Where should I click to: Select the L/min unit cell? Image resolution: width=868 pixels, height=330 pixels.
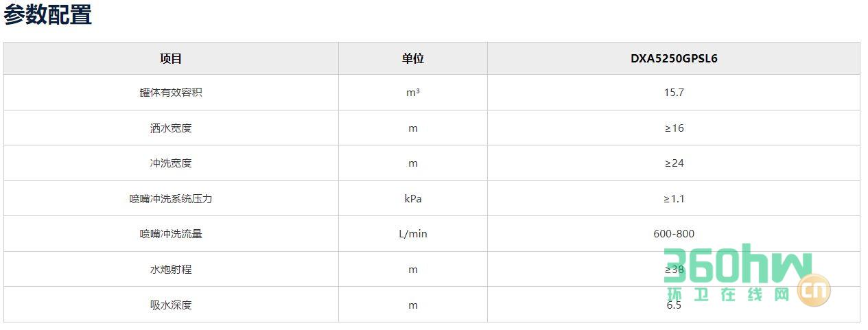413,234
